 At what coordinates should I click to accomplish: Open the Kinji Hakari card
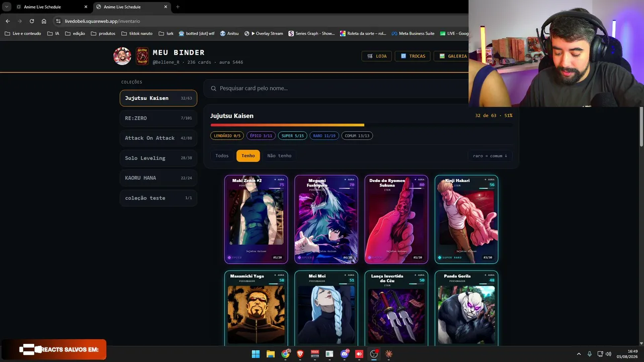pyautogui.click(x=466, y=219)
